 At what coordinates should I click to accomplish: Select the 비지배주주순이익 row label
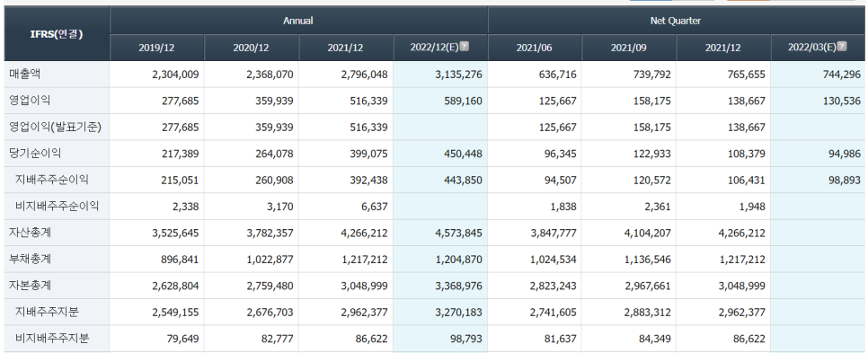pos(57,206)
